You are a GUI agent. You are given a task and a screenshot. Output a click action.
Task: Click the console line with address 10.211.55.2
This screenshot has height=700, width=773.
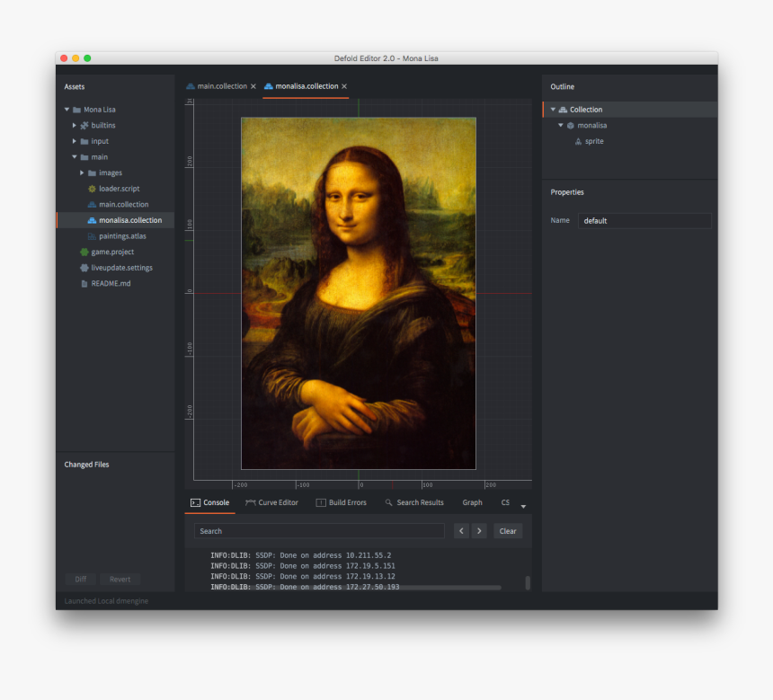click(301, 555)
